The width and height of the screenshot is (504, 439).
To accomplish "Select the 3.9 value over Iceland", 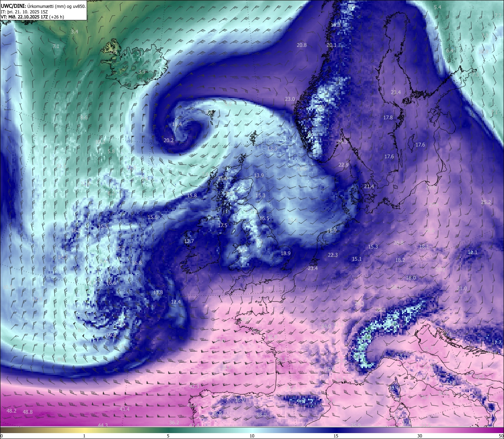I will (x=142, y=72).
